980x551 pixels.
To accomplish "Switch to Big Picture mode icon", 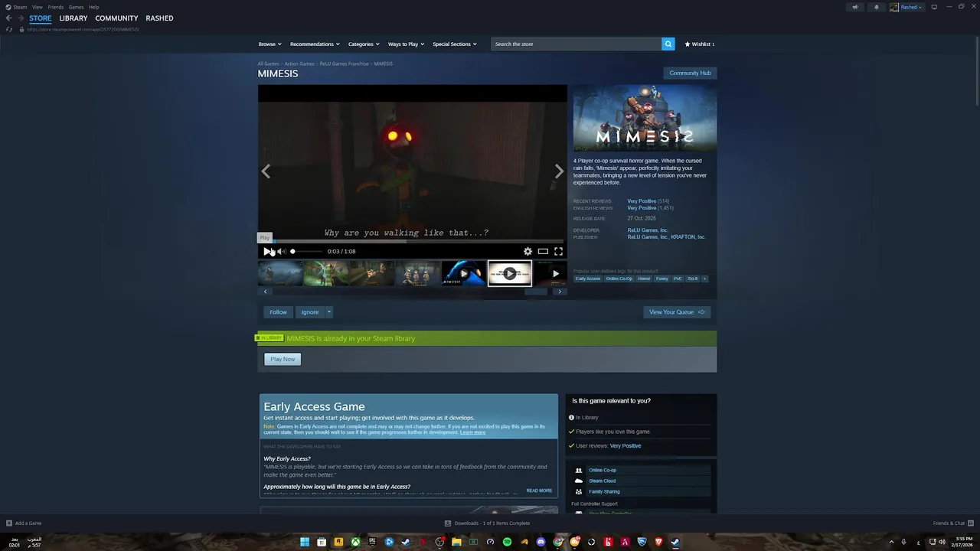I will click(x=934, y=7).
